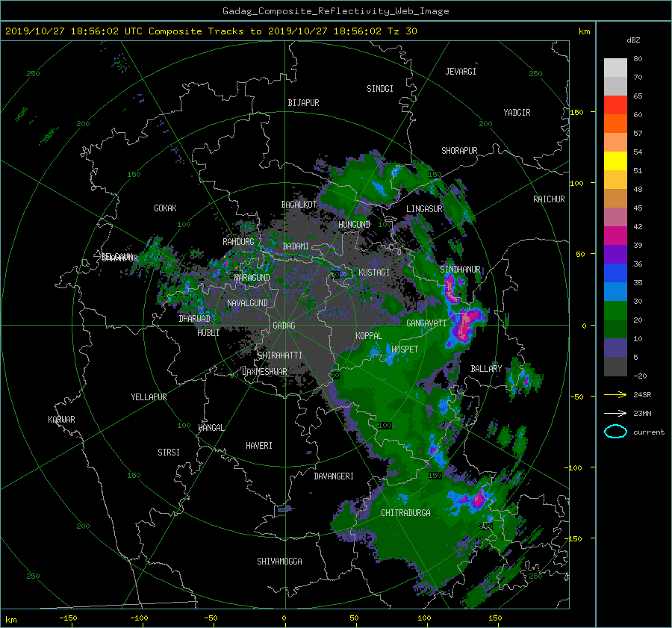Select the GADAG radar center label
This screenshot has width=672, height=628.
point(284,326)
